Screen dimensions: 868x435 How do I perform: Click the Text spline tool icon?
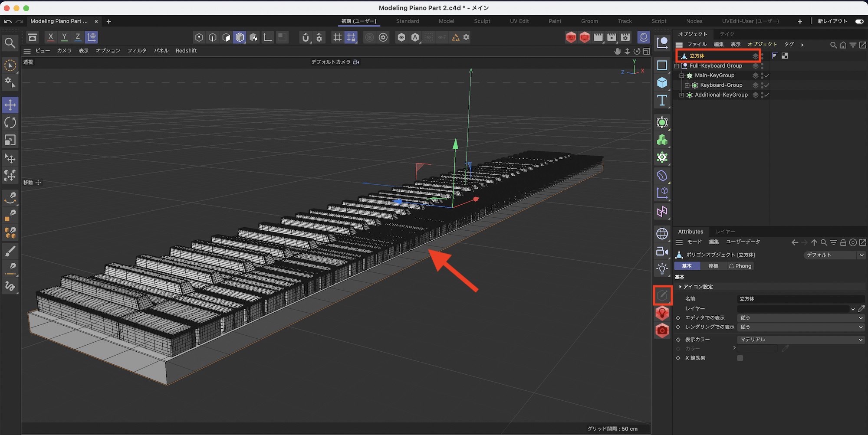(x=662, y=100)
